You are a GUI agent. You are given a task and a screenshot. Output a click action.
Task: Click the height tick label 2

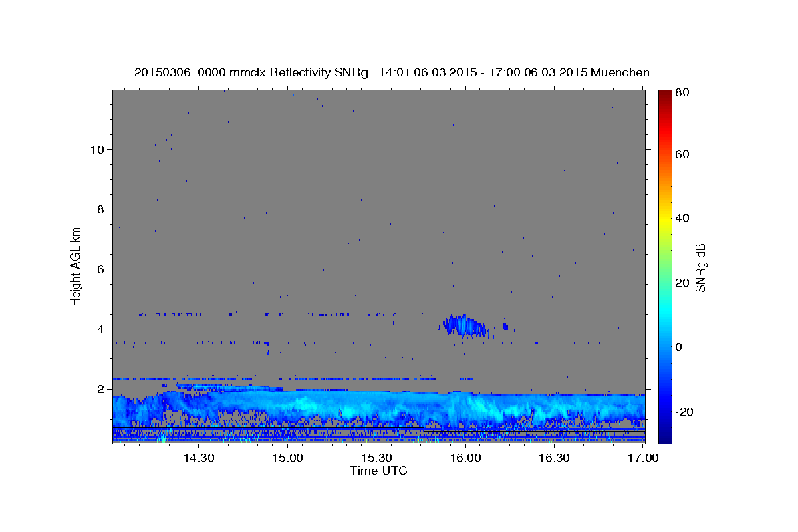100,388
